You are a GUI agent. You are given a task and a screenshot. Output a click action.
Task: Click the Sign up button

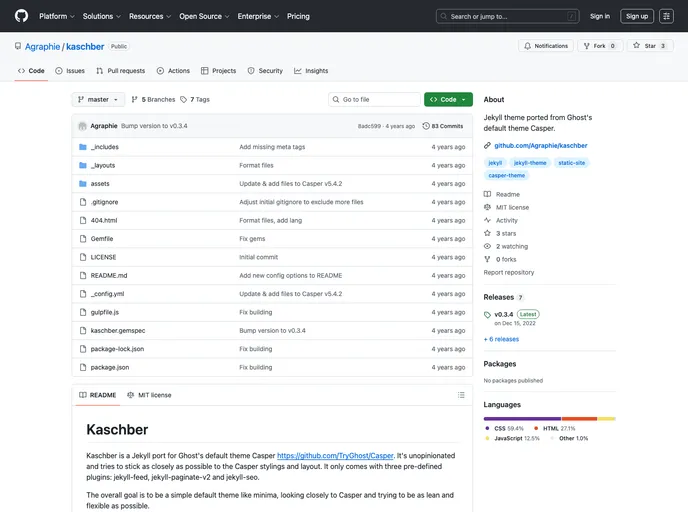click(636, 16)
